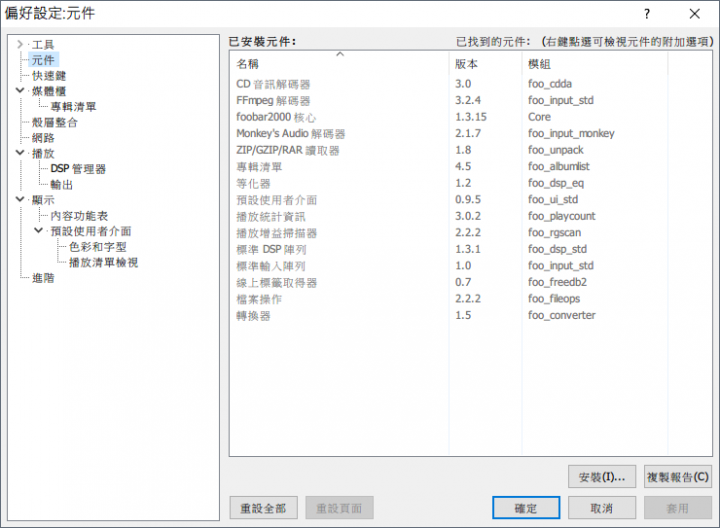
Task: Click version 0.9.5 cell
Action: 468,200
